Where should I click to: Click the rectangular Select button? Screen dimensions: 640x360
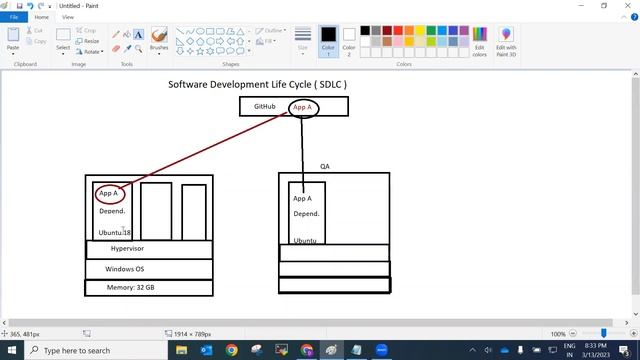pos(63,39)
